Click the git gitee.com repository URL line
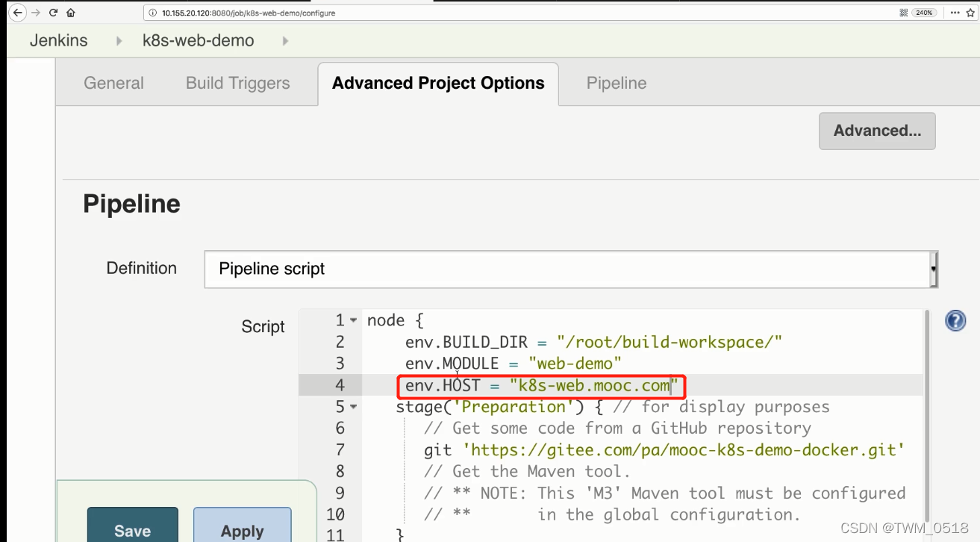Screen dimensions: 980x542 coord(664,450)
